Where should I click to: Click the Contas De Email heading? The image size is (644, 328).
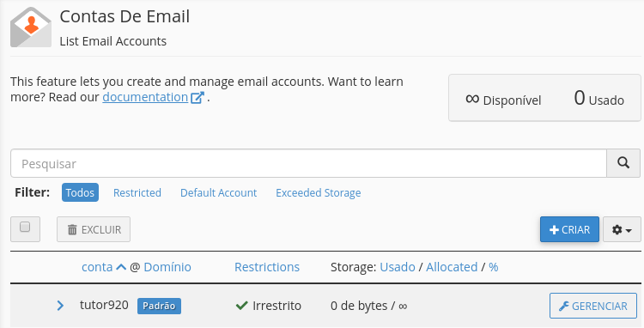click(x=125, y=16)
